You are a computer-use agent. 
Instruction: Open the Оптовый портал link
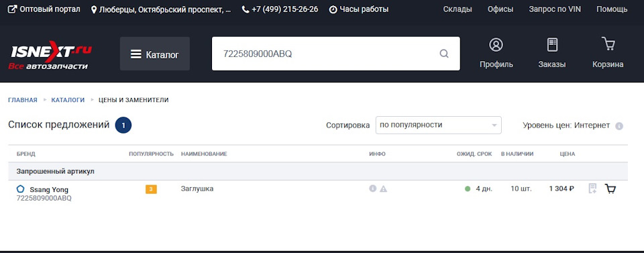tap(44, 9)
